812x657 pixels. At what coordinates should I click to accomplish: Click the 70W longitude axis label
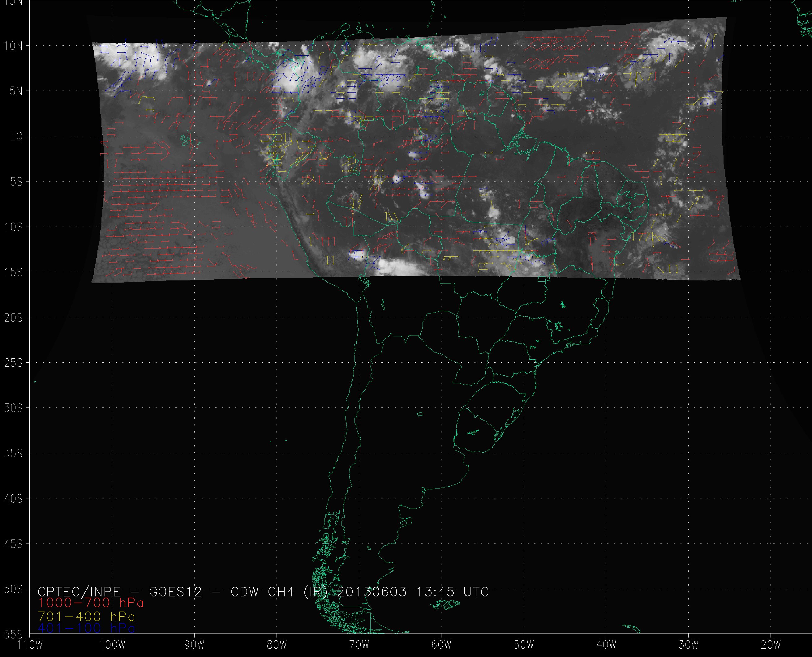click(359, 645)
